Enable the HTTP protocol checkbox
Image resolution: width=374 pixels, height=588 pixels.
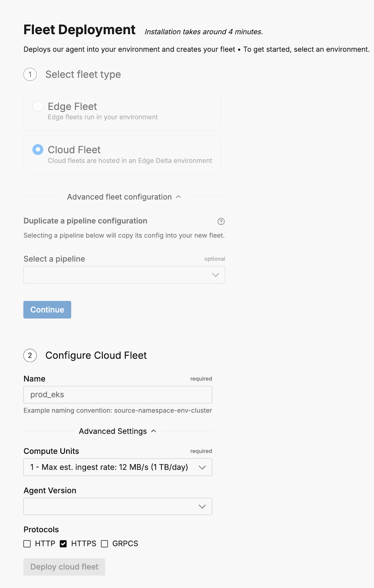(x=27, y=544)
